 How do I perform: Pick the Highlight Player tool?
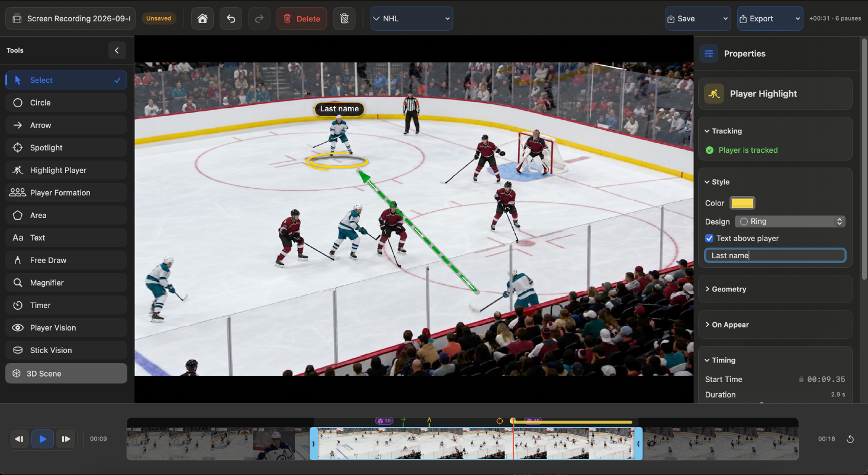click(x=66, y=170)
